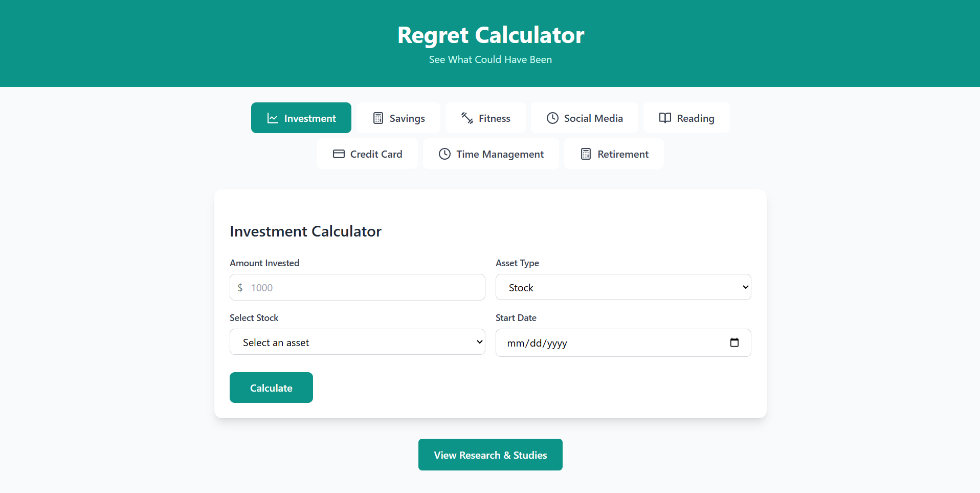The height and width of the screenshot is (493, 980).
Task: Click the clock icon on Social Media tab
Action: [x=552, y=118]
